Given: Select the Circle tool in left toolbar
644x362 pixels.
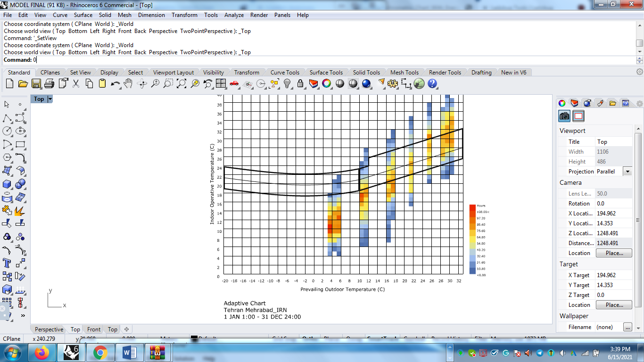Looking at the screenshot, I should pos(8,131).
